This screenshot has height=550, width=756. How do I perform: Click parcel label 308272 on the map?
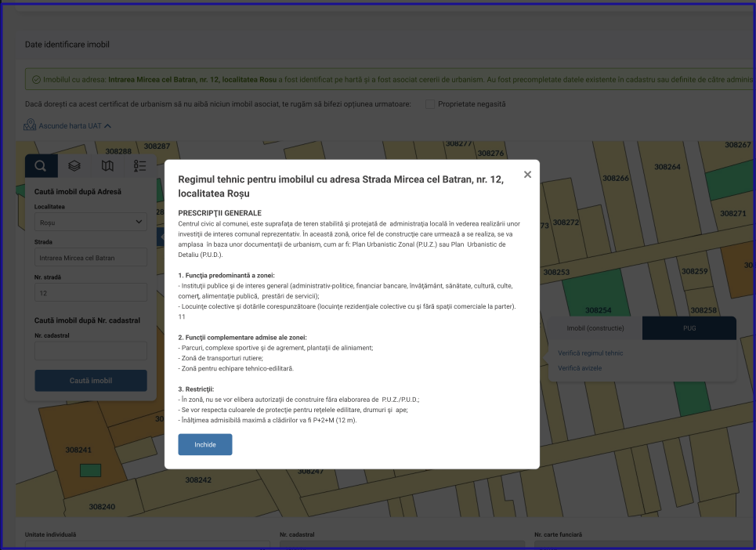coord(566,223)
